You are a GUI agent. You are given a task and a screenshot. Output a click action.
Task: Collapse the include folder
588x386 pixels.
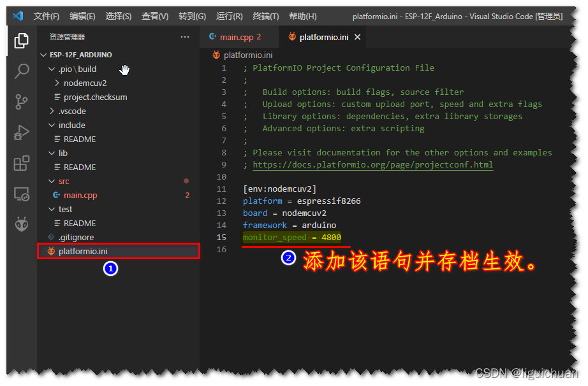point(52,125)
